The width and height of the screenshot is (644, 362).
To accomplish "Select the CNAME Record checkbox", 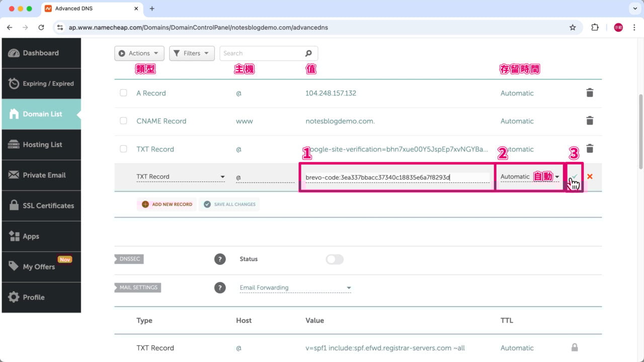I will coord(123,121).
